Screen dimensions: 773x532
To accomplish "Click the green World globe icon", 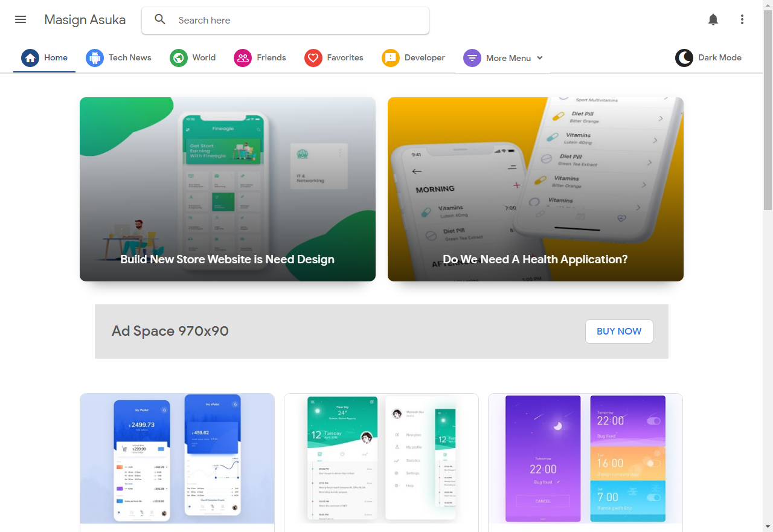I will 179,58.
